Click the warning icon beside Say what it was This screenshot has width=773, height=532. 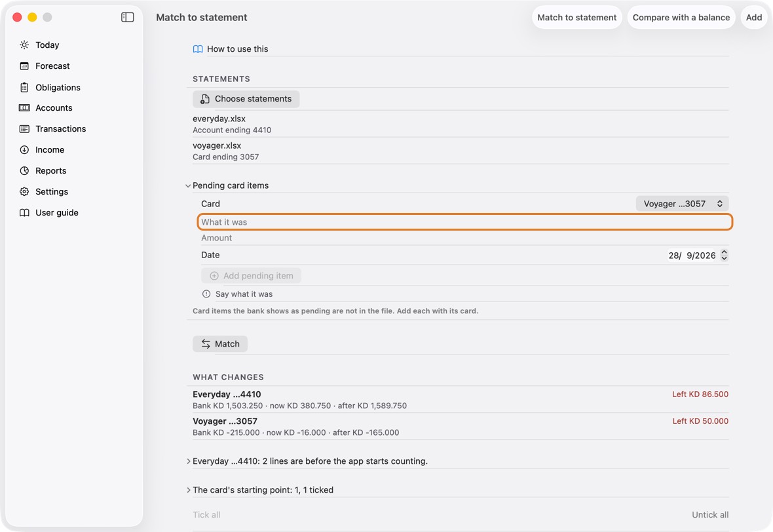coord(206,294)
